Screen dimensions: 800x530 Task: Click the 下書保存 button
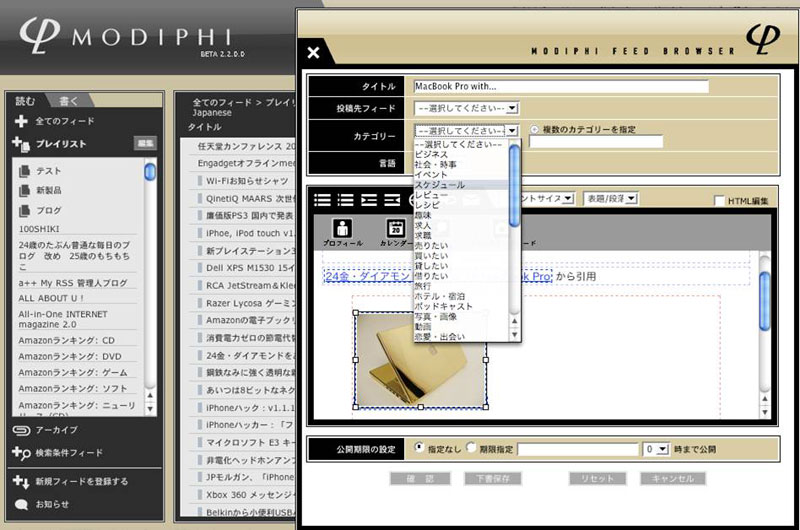coord(493,478)
